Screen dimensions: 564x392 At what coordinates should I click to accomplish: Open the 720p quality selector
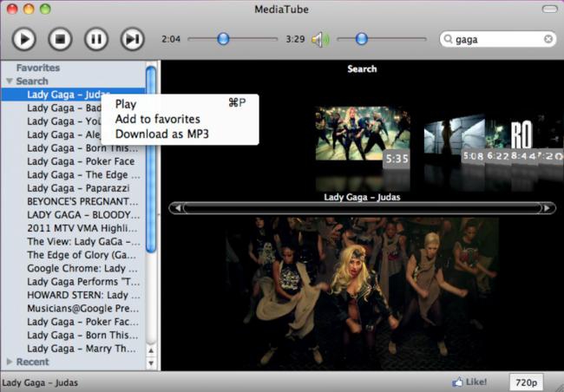click(526, 382)
